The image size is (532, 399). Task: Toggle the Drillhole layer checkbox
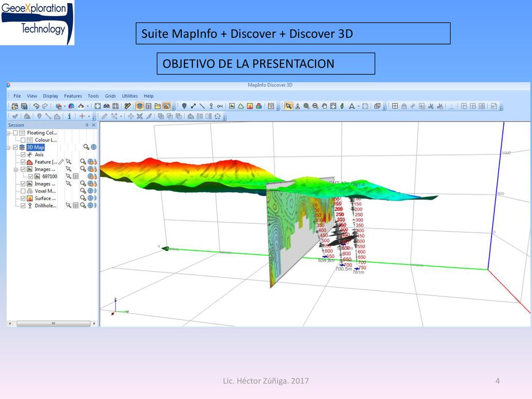pos(23,206)
